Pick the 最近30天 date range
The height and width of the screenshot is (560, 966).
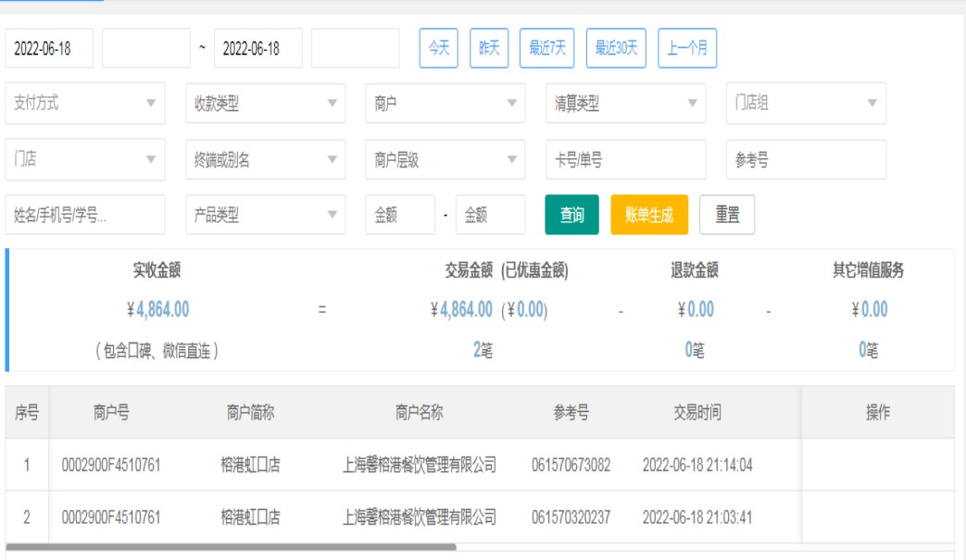616,48
